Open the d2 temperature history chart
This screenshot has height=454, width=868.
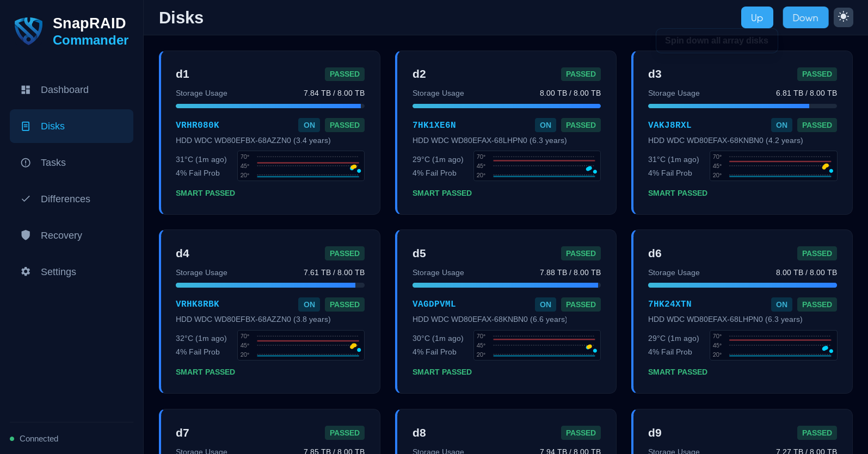coord(537,166)
